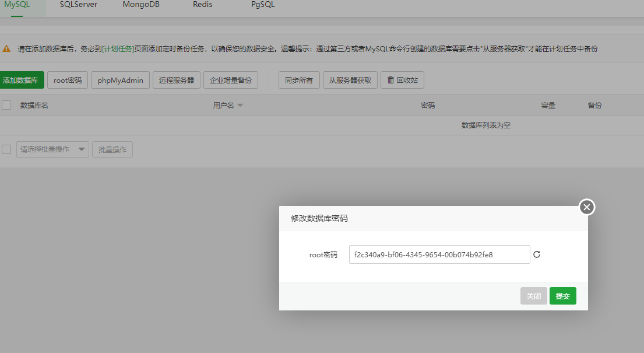Click the green 添加数据库 button
Image resolution: width=644 pixels, height=353 pixels.
(x=22, y=80)
